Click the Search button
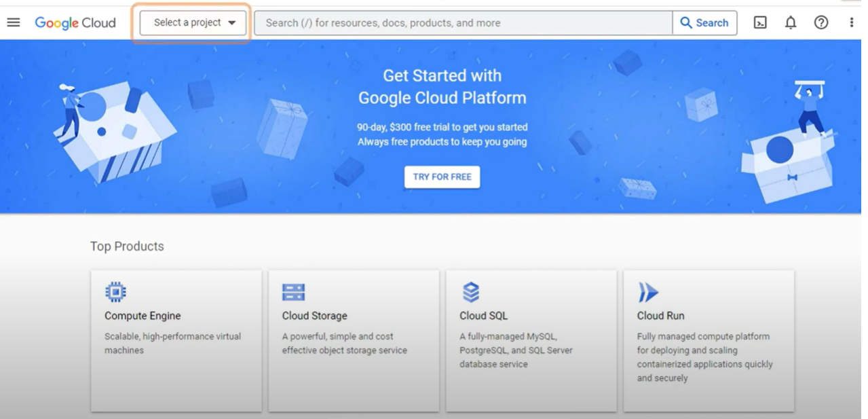This screenshot has width=868, height=419. (704, 22)
